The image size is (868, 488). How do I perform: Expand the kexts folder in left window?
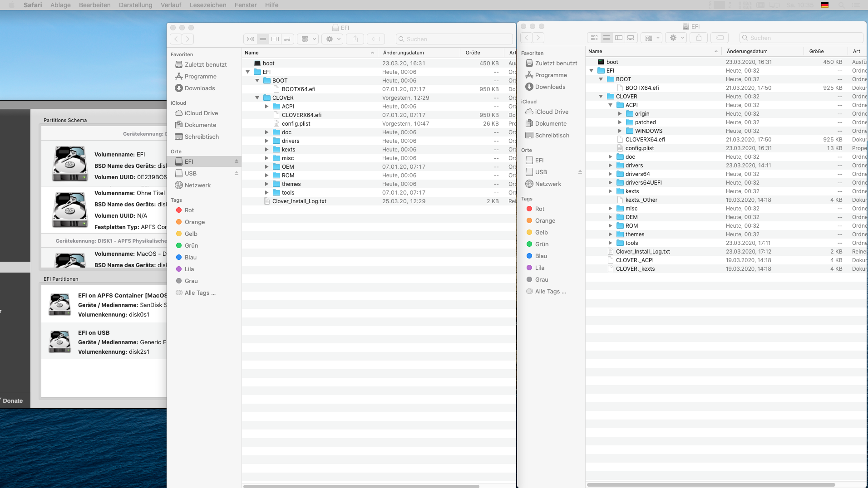(x=267, y=150)
